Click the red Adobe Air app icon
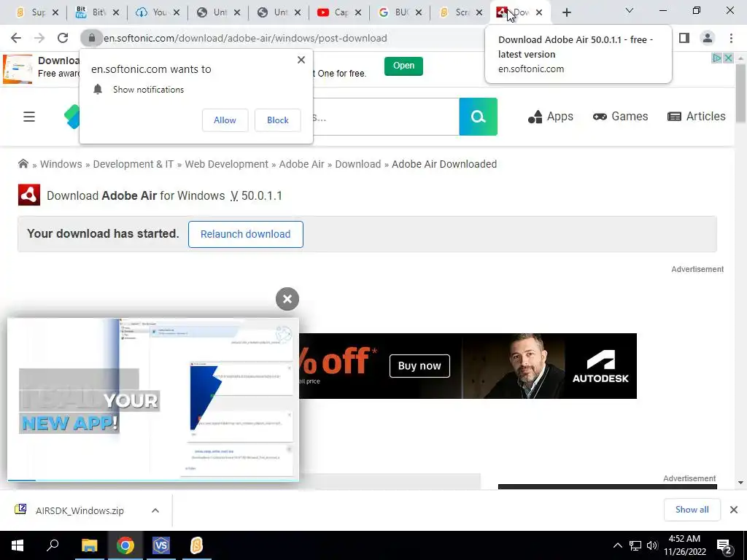The image size is (747, 560). tap(29, 195)
